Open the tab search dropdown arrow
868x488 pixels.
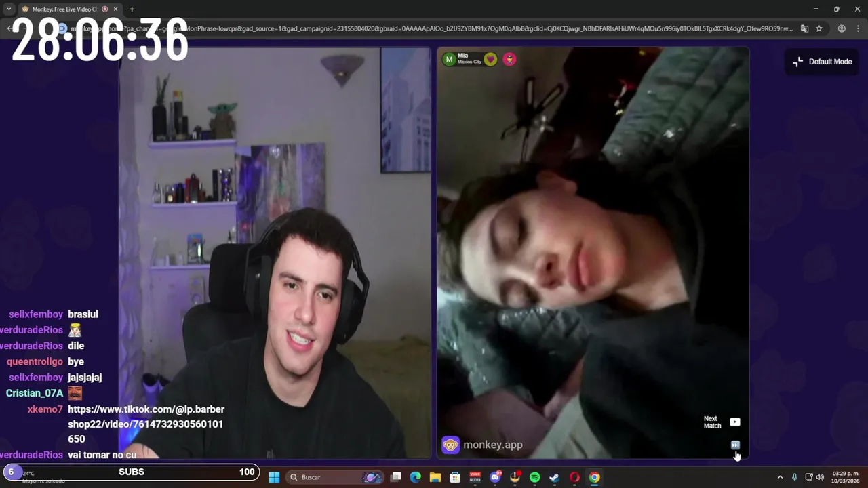pyautogui.click(x=8, y=9)
